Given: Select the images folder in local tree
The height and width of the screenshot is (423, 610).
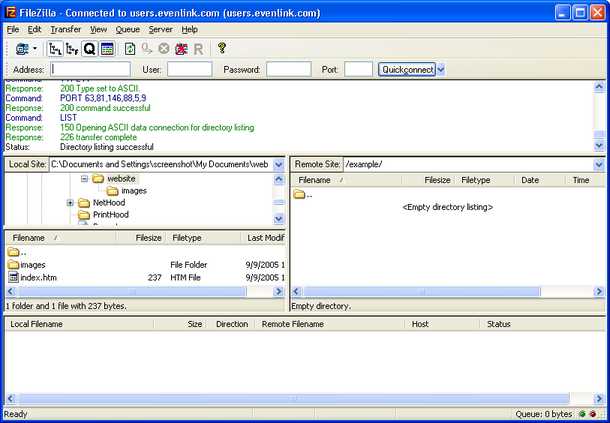Looking at the screenshot, I should coord(134,191).
